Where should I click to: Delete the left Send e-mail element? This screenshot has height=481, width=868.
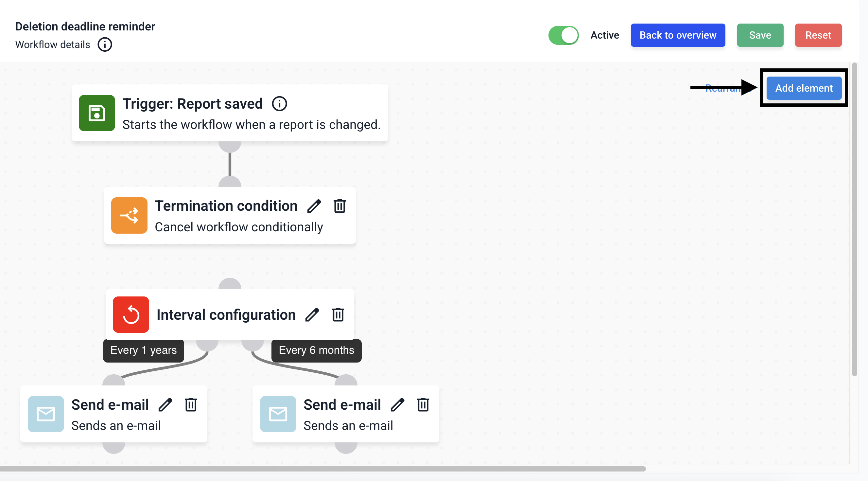[191, 404]
